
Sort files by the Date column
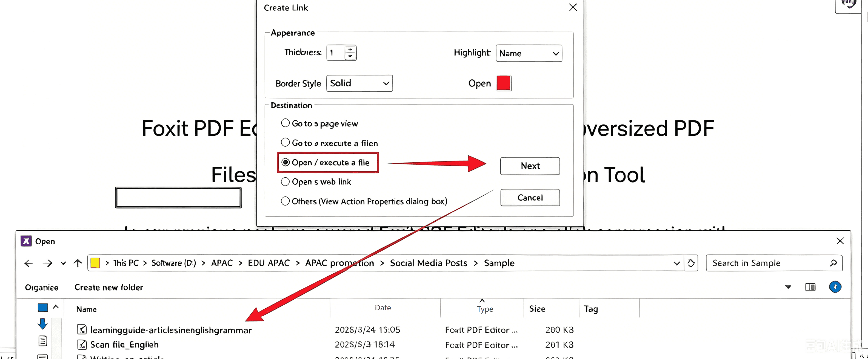(x=383, y=308)
